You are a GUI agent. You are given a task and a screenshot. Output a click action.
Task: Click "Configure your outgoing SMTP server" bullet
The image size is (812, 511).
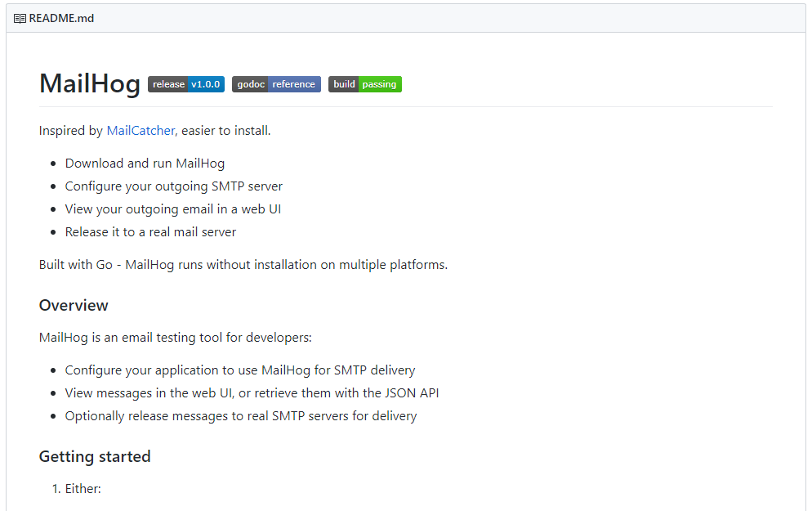[174, 186]
